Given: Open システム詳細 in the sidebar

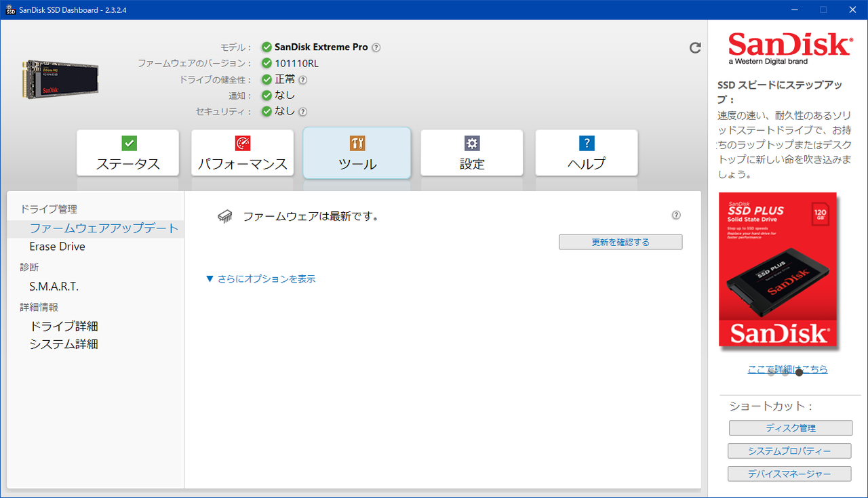Looking at the screenshot, I should [64, 344].
